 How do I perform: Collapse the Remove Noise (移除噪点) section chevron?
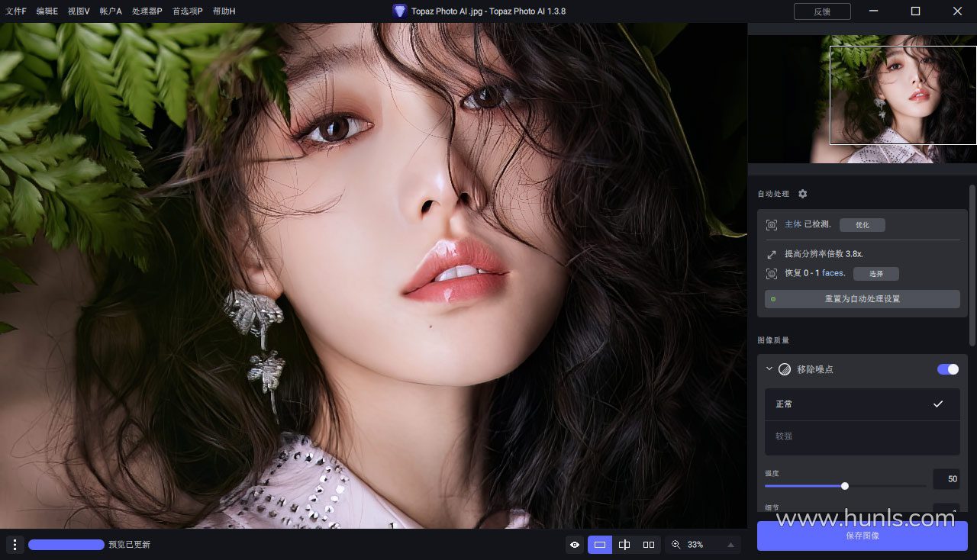click(769, 369)
